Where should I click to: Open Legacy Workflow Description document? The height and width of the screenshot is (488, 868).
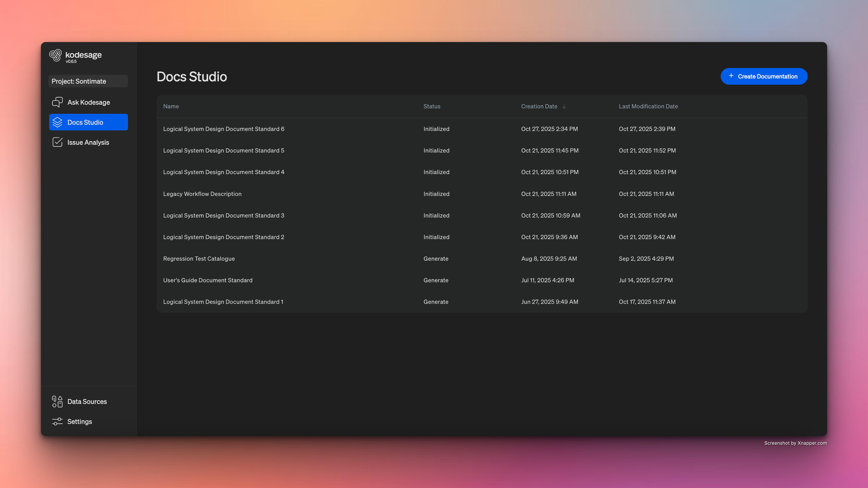(x=202, y=194)
